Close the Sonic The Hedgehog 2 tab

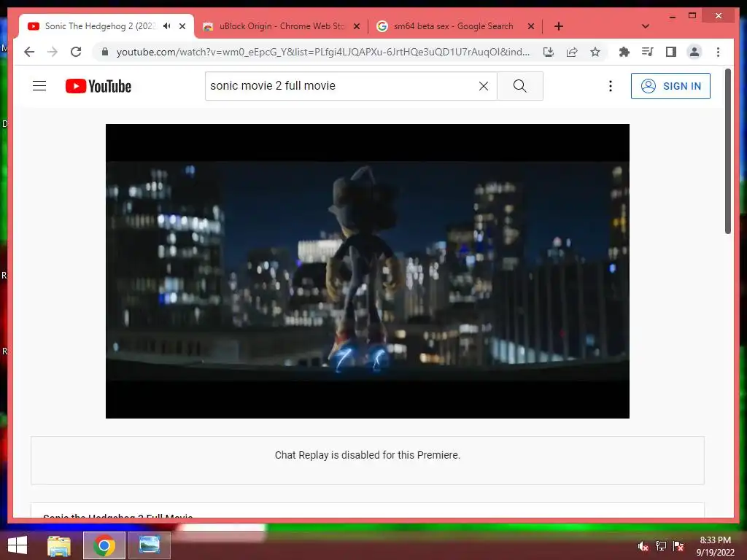coord(182,26)
